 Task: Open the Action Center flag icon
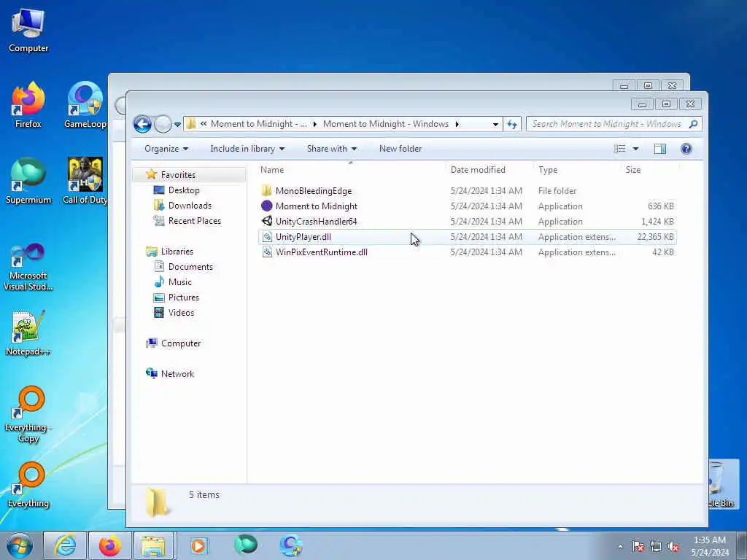[x=638, y=547]
